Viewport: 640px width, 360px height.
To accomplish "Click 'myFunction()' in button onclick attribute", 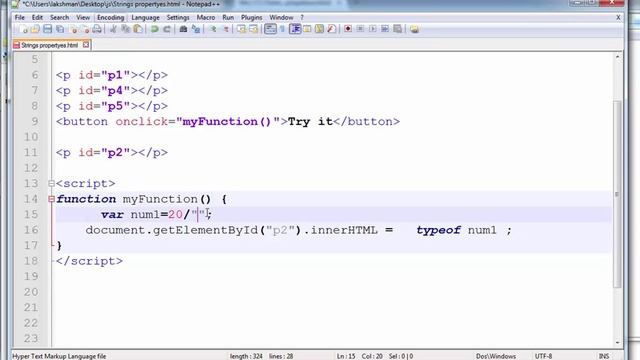I will 227,122.
